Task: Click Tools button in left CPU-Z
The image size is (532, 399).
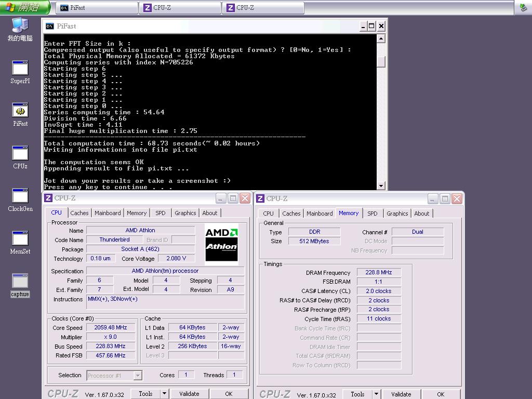Action: (x=145, y=394)
